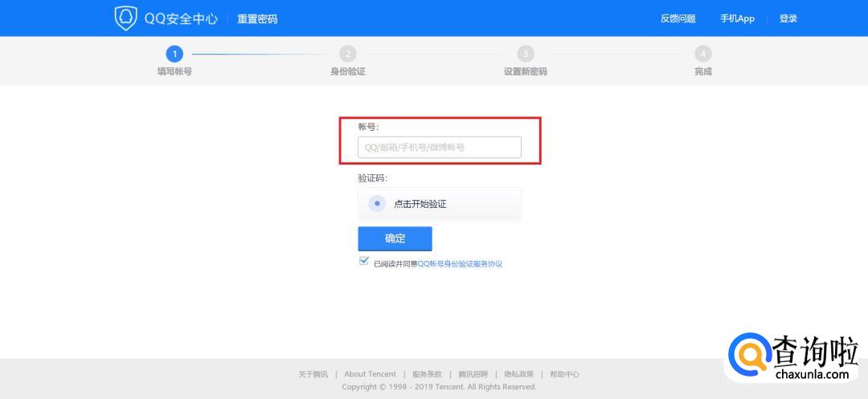Image resolution: width=868 pixels, height=399 pixels.
Task: Open the 服务条款 footer link
Action: pyautogui.click(x=428, y=374)
